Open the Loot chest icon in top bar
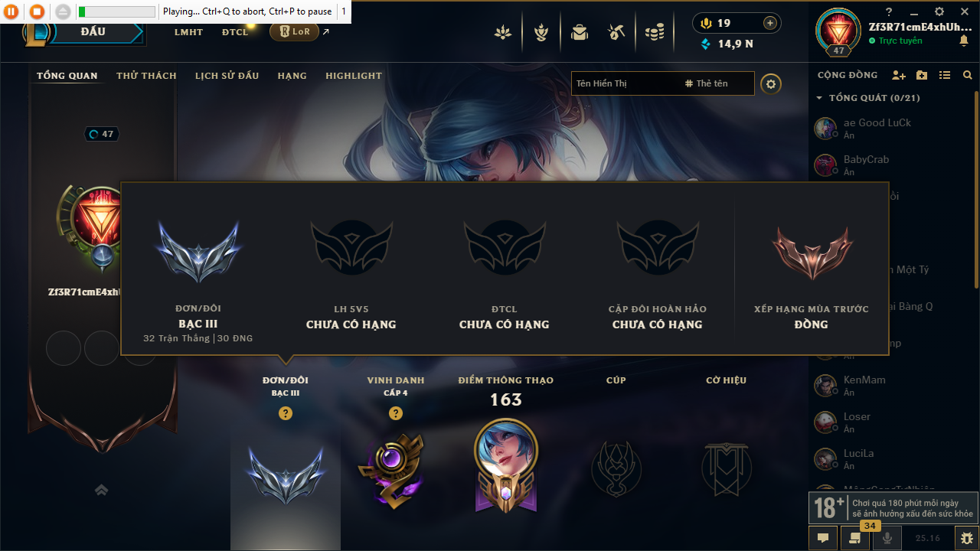980x551 pixels. coord(616,32)
